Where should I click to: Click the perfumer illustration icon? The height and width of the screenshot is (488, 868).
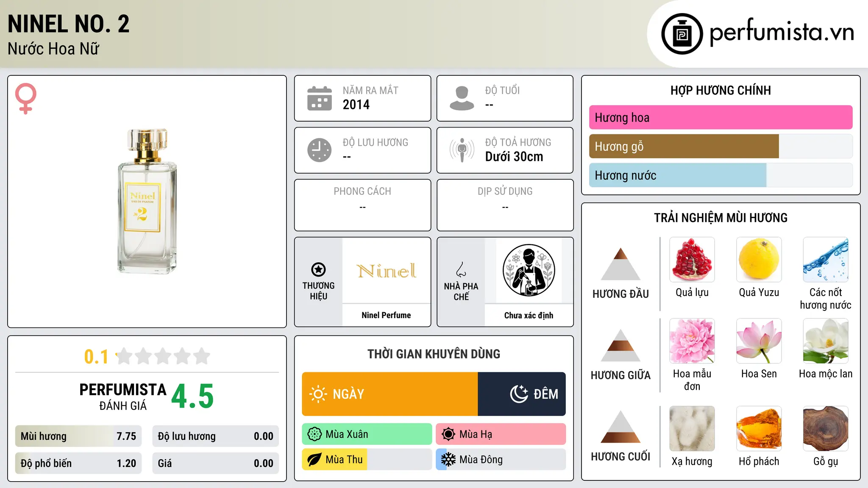coord(529,270)
